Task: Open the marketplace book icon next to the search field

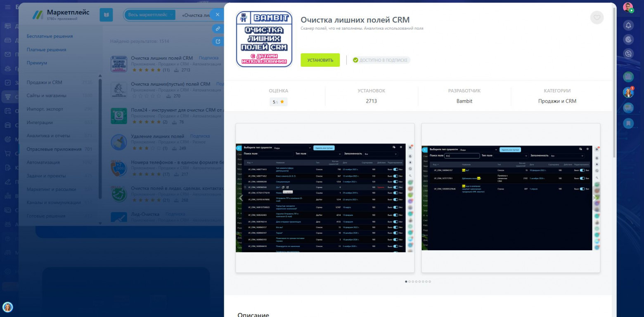Action: pos(106,15)
